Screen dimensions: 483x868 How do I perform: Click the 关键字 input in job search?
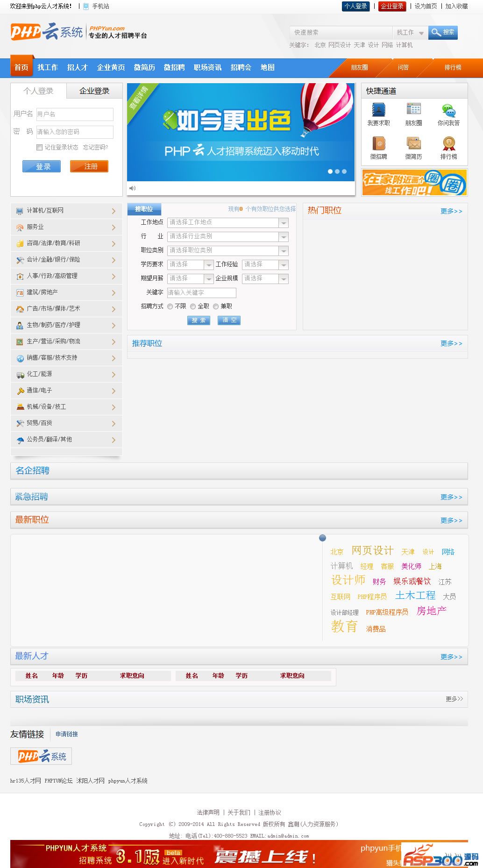click(x=202, y=292)
